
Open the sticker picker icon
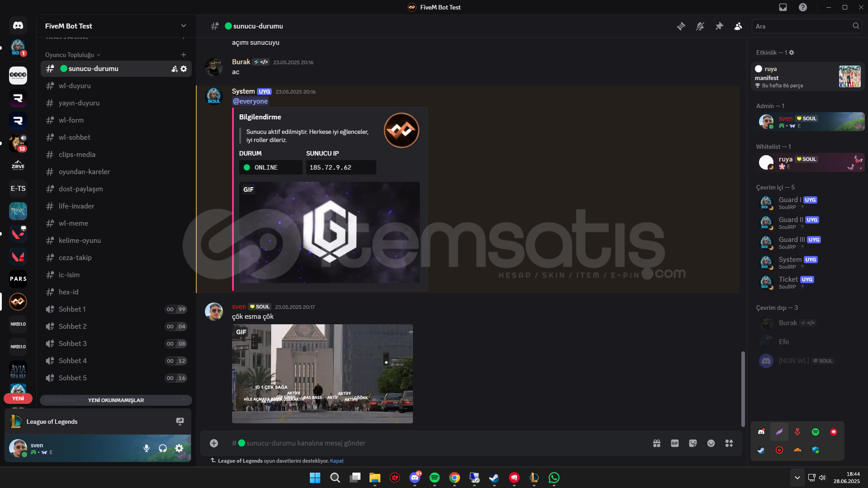[x=693, y=443]
